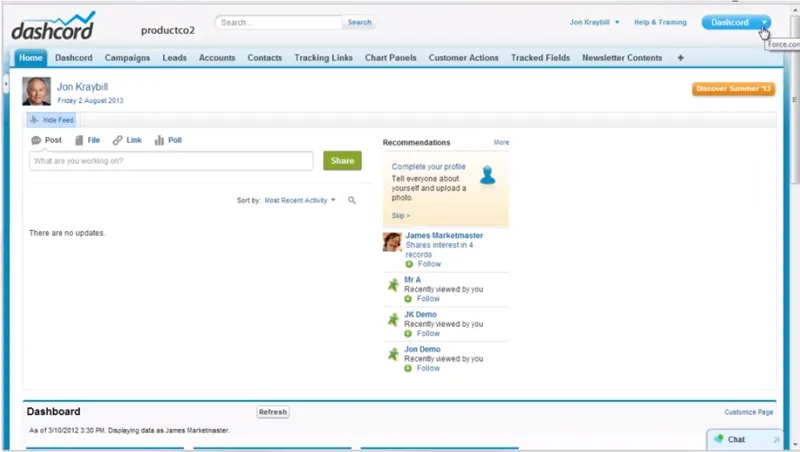Viewport: 800px width, 452px height.
Task: Click the Jon Demo record icon
Action: pos(393,354)
